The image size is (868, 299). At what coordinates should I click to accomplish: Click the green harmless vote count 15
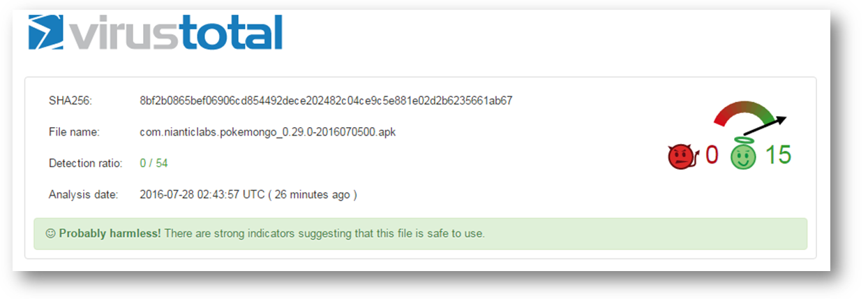[778, 155]
